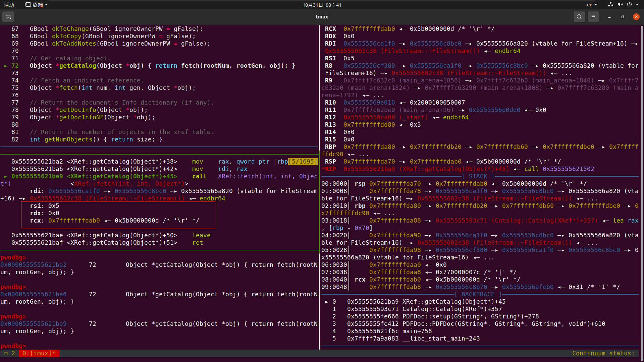The image size is (644, 362).
Task: Click the R12 register _start value
Action: pyautogui.click(x=386, y=117)
